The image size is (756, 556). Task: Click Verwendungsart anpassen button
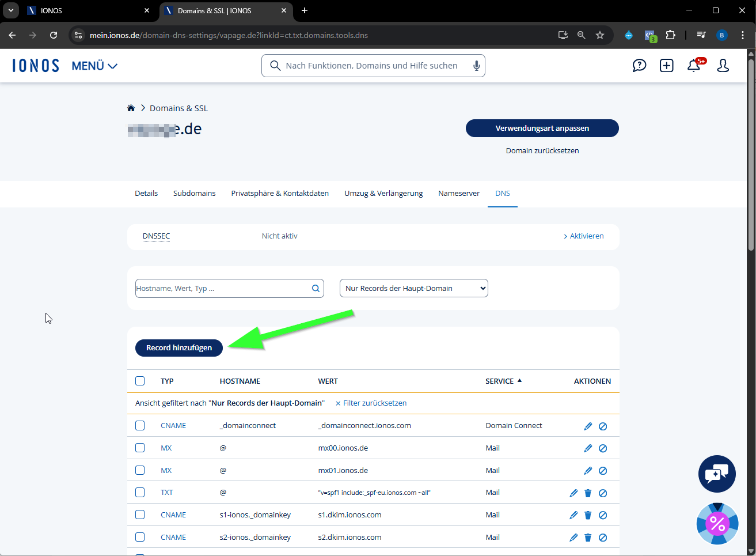click(x=542, y=128)
